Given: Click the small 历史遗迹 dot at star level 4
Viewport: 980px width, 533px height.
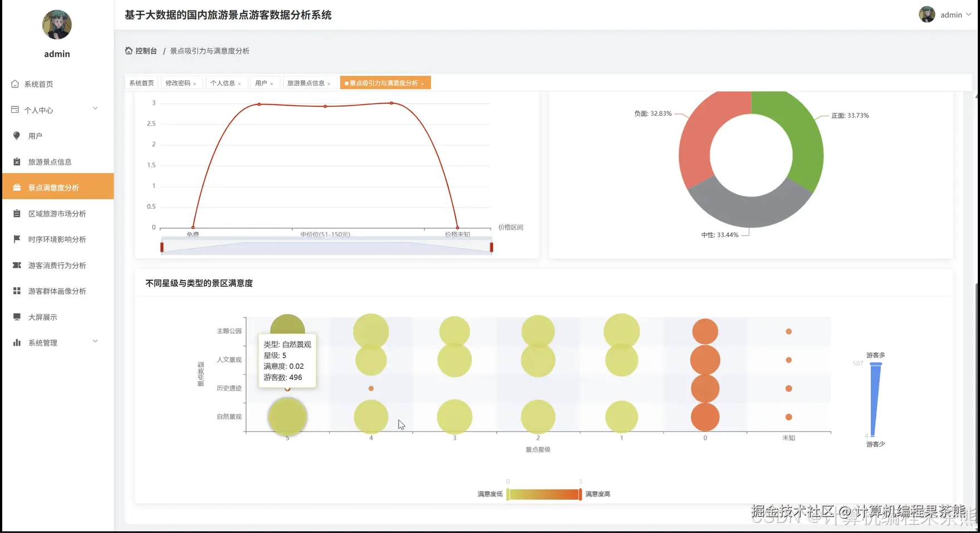Looking at the screenshot, I should point(371,388).
